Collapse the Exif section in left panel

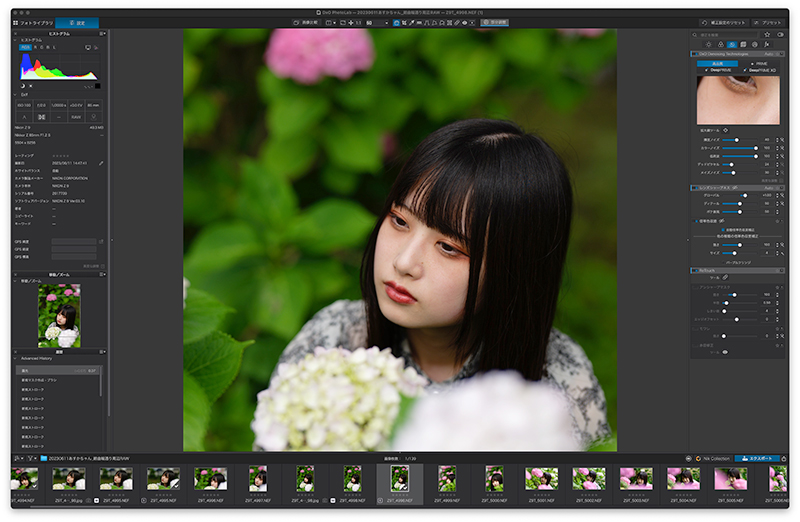(x=15, y=94)
